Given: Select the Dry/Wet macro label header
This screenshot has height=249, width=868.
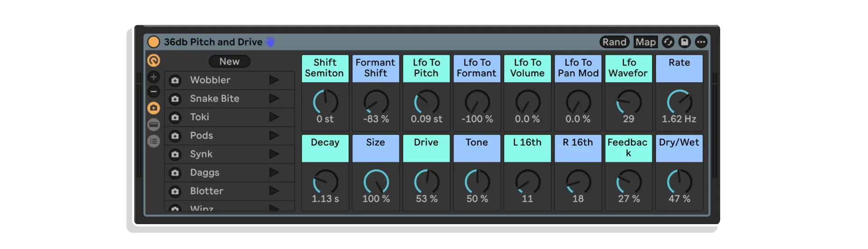Looking at the screenshot, I should pos(679,148).
